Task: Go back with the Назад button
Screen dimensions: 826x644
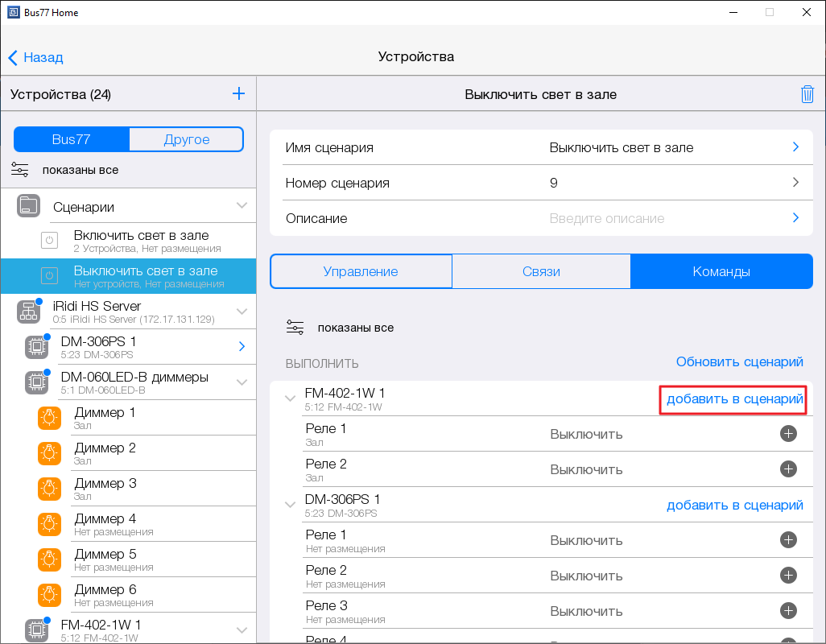Action: tap(35, 57)
